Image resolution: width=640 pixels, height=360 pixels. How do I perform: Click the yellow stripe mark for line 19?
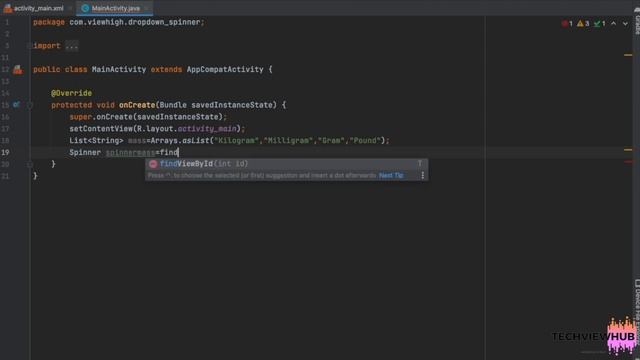pos(628,150)
